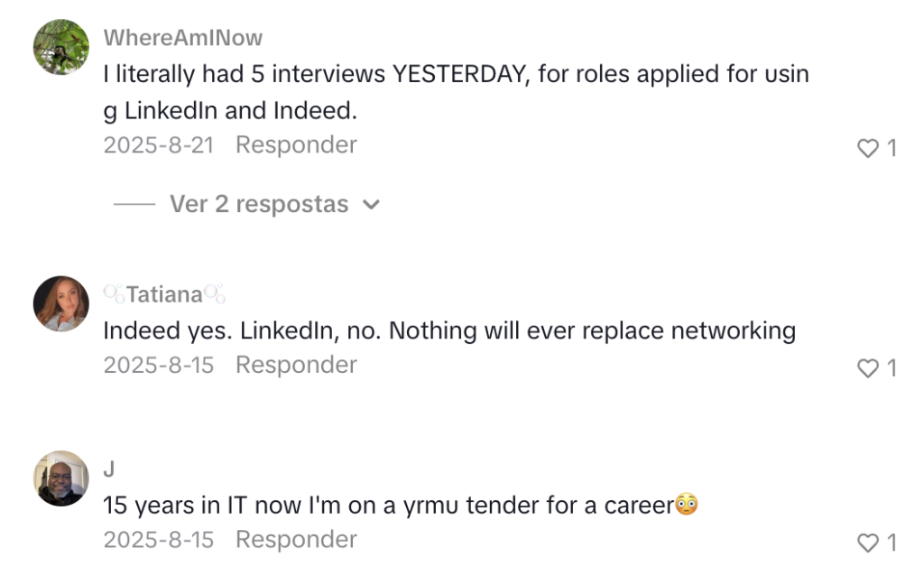Open the J username link
The image size is (924, 585).
point(109,469)
